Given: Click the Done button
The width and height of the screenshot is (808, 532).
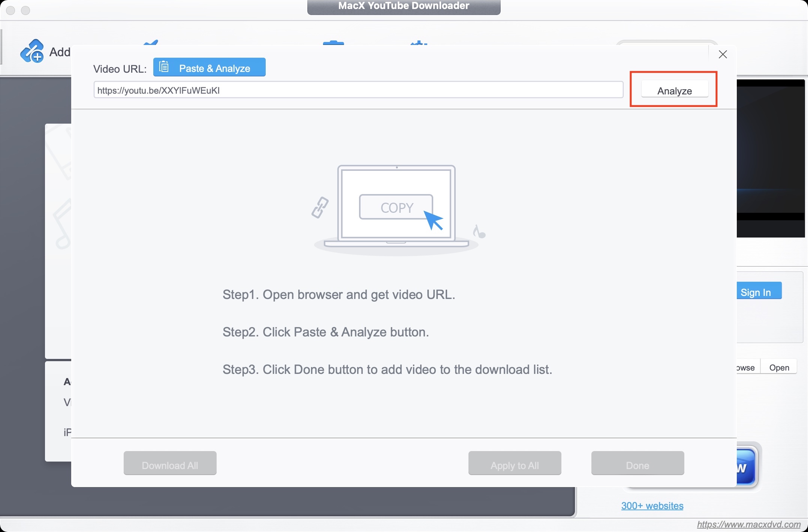Looking at the screenshot, I should [x=637, y=465].
